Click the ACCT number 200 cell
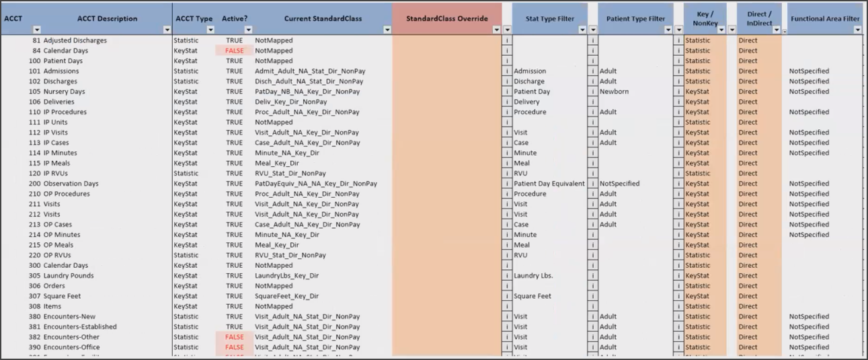The width and height of the screenshot is (868, 360). (22, 184)
